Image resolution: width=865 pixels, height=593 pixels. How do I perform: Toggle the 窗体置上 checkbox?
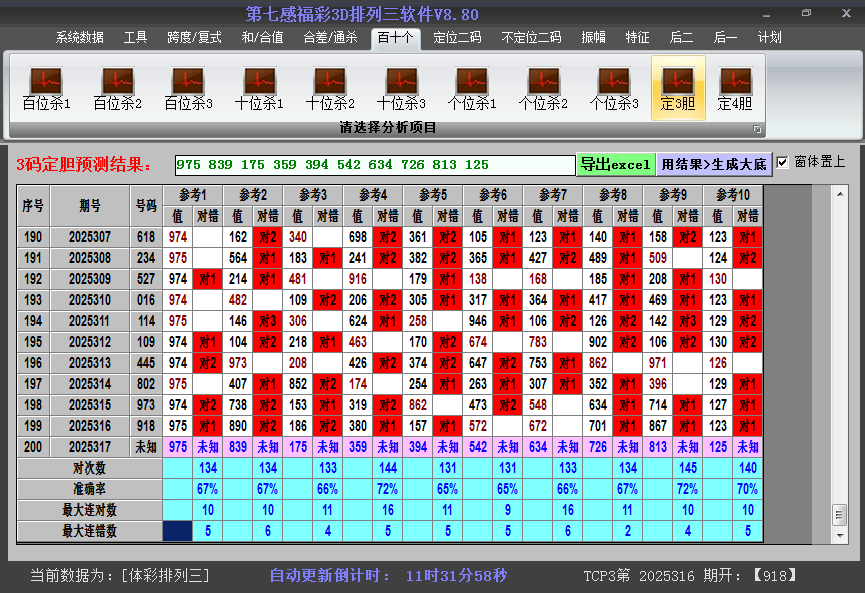[x=783, y=163]
